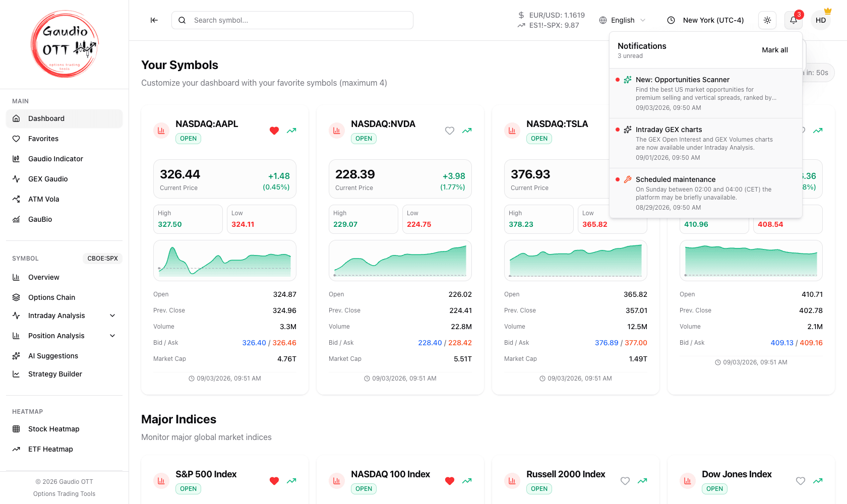The width and height of the screenshot is (847, 504).
Task: Favorite the Dow Jones Index heart
Action: click(801, 481)
